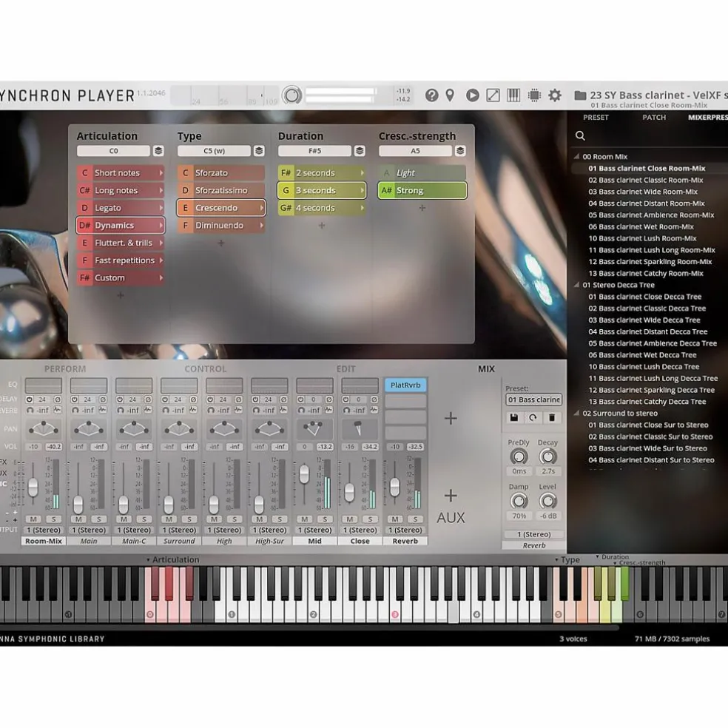The height and width of the screenshot is (728, 728).
Task: Open the Room-Mix channel pan control
Action: (44, 428)
